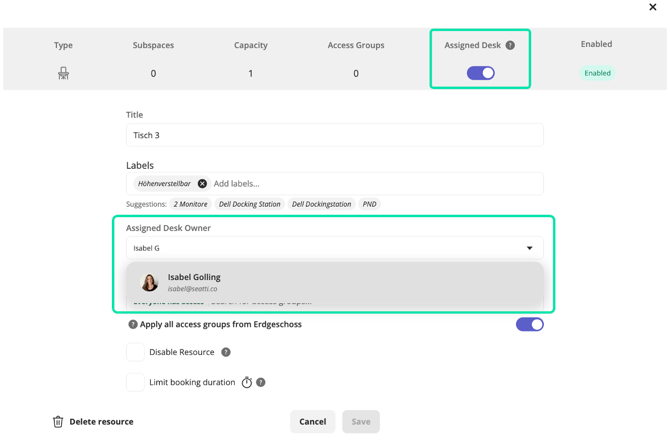Check the Limit booking duration checkbox
The width and height of the screenshot is (670, 443).
click(x=135, y=382)
